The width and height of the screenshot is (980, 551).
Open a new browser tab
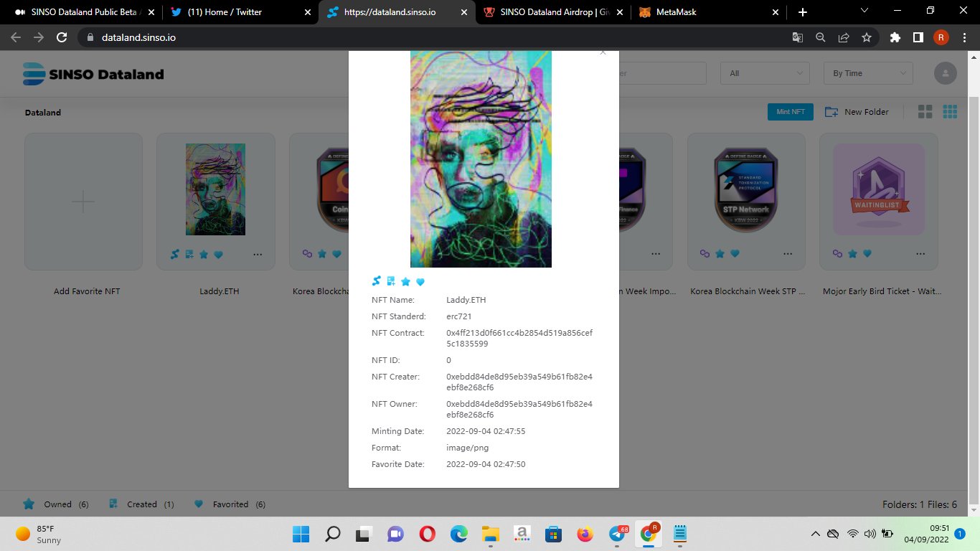[803, 12]
